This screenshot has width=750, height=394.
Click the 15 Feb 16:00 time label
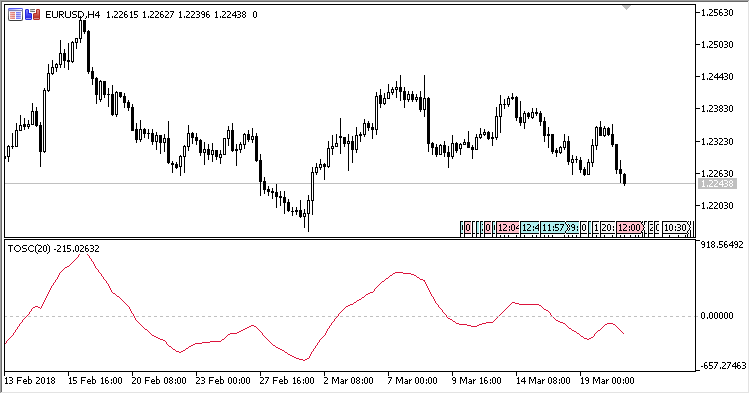point(95,381)
